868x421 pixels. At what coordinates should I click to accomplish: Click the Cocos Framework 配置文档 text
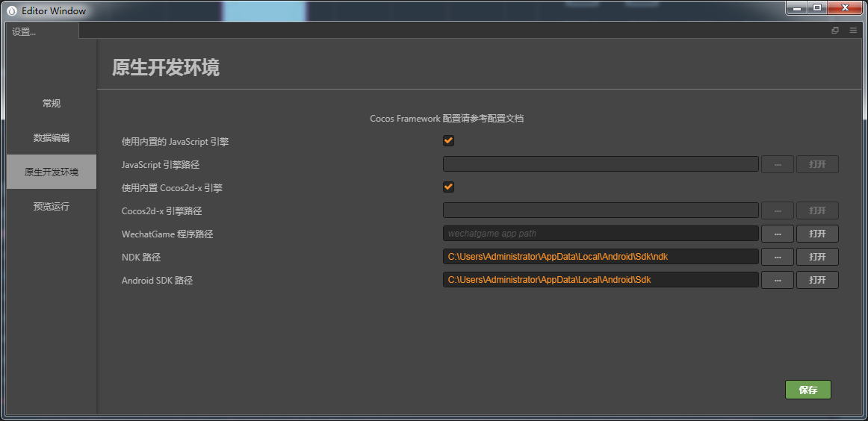coord(447,119)
